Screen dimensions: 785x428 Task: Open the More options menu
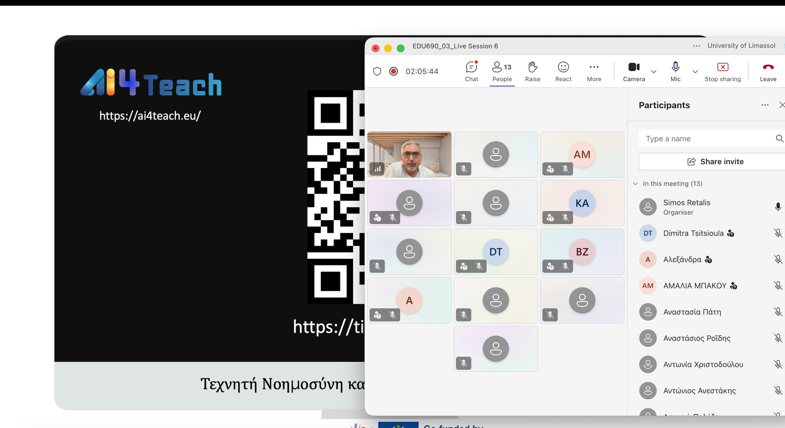click(594, 72)
